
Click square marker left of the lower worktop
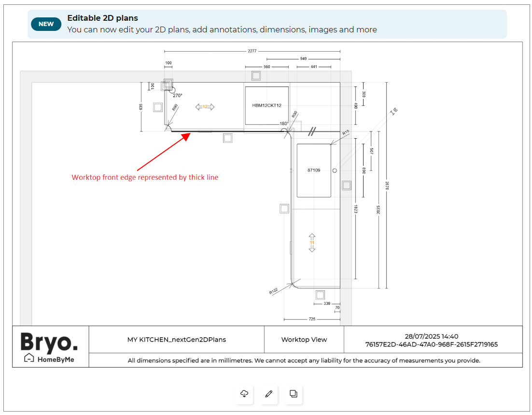pos(284,208)
